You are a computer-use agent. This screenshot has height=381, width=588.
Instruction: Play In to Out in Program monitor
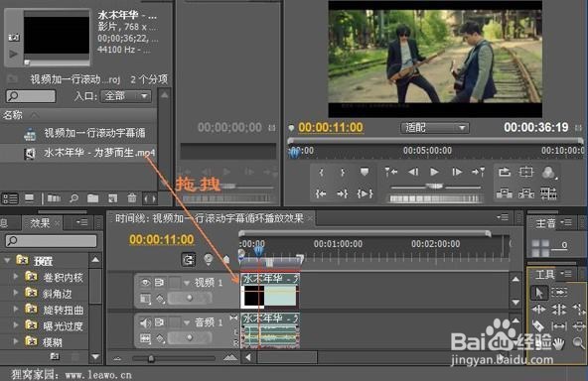coord(365,193)
